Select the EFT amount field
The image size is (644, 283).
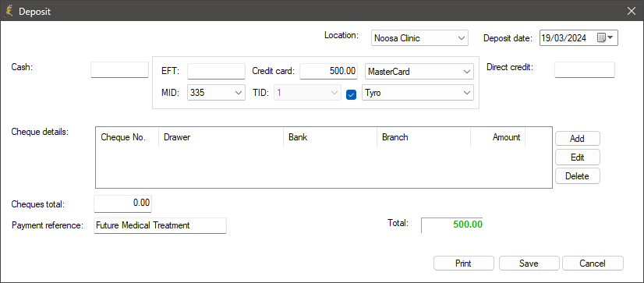216,71
